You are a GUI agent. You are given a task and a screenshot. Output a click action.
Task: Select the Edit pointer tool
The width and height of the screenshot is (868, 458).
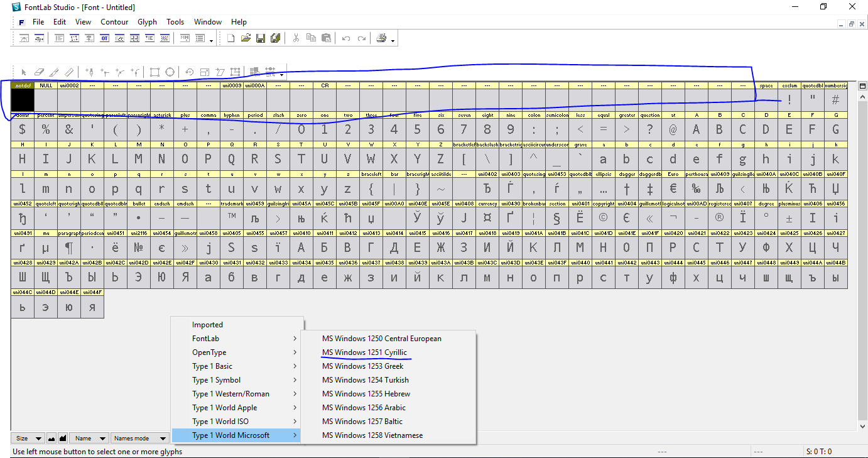tap(24, 72)
